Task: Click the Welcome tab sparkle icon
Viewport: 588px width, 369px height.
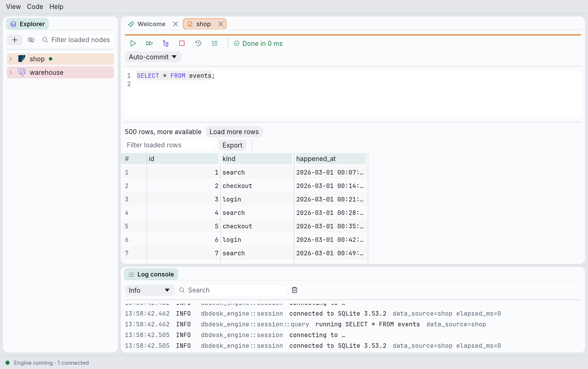Action: (131, 24)
